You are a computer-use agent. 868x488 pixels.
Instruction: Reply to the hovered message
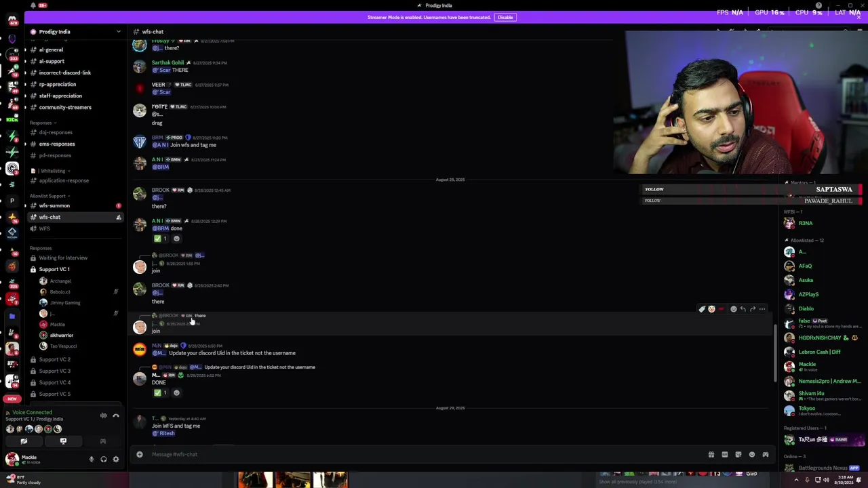coord(743,309)
